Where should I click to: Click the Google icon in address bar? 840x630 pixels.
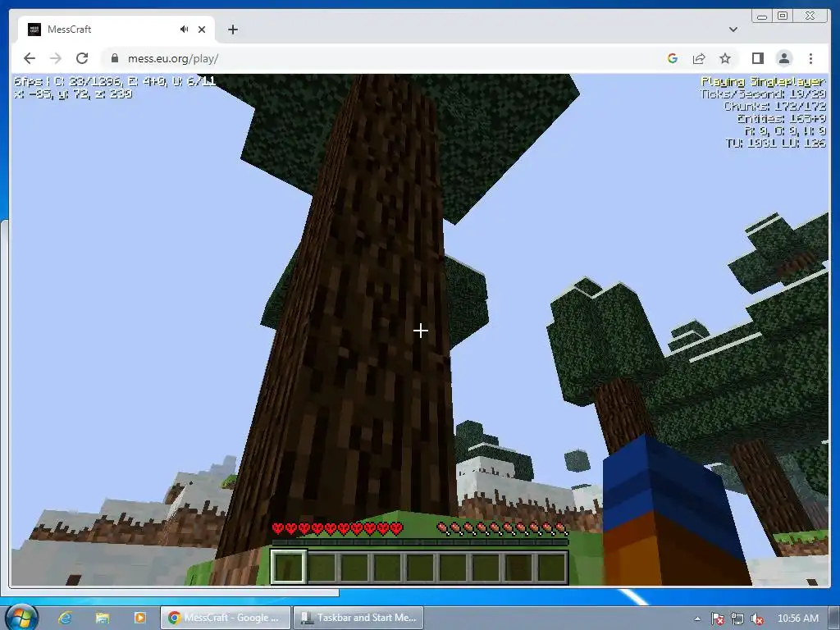673,58
